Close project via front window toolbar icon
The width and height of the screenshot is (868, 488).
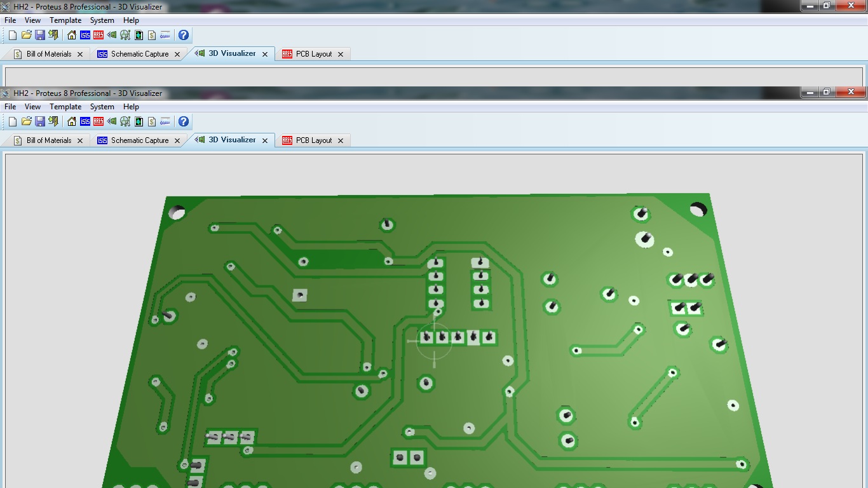[x=53, y=121]
